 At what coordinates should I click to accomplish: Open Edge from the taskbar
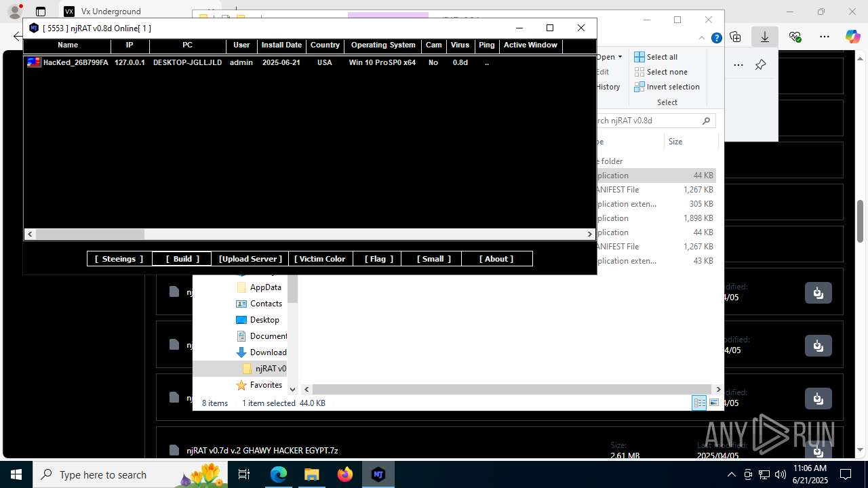pos(279,474)
